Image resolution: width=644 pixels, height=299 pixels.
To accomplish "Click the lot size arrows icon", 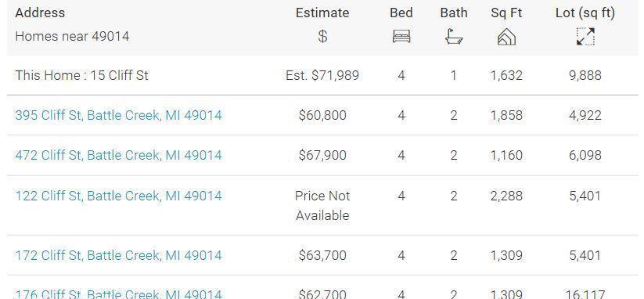I will click(585, 37).
